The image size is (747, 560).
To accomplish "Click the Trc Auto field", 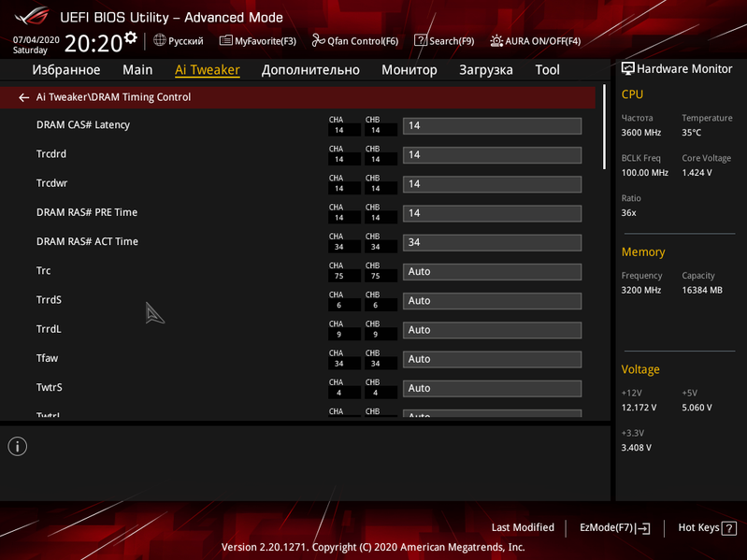I will (492, 271).
